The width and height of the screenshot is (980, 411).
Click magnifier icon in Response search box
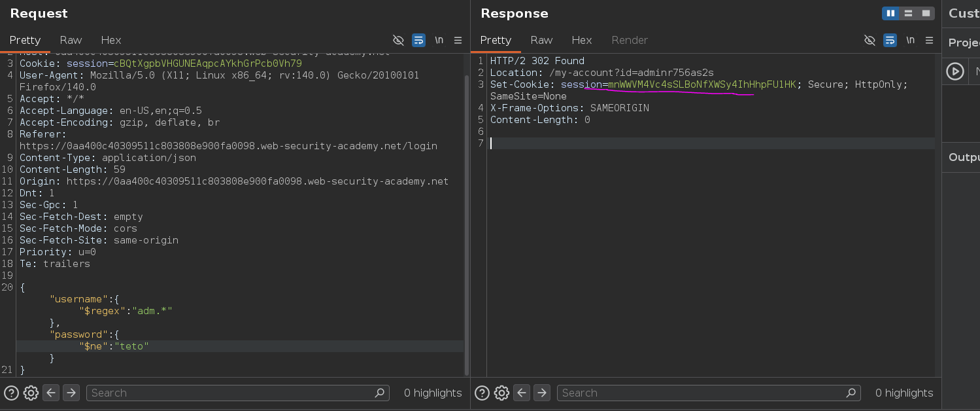coord(851,393)
